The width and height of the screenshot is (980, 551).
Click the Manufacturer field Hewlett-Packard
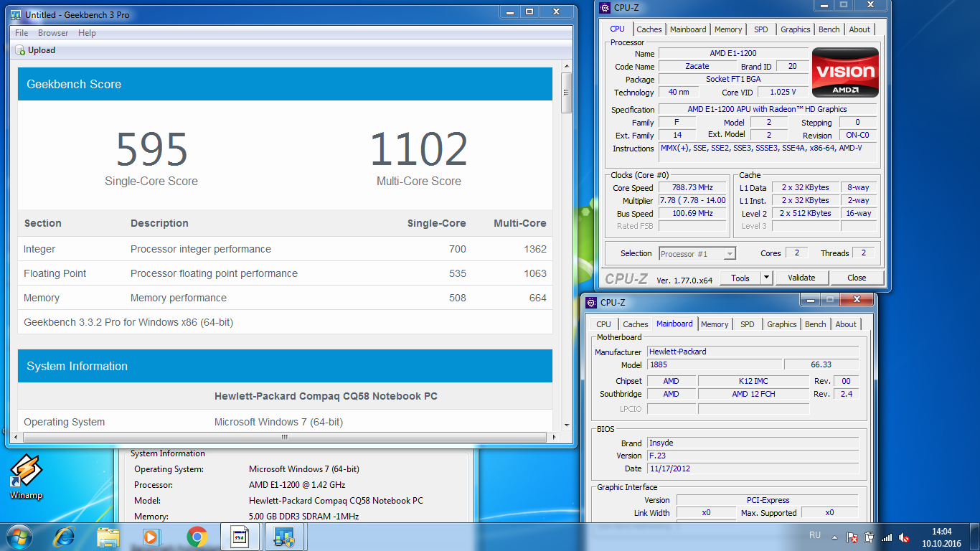[753, 352]
